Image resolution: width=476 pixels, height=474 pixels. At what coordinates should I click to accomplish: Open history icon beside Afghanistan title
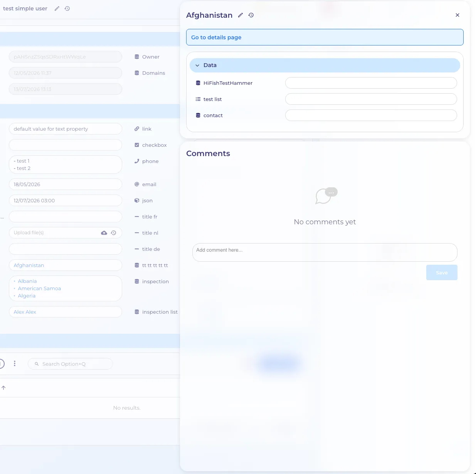[251, 15]
